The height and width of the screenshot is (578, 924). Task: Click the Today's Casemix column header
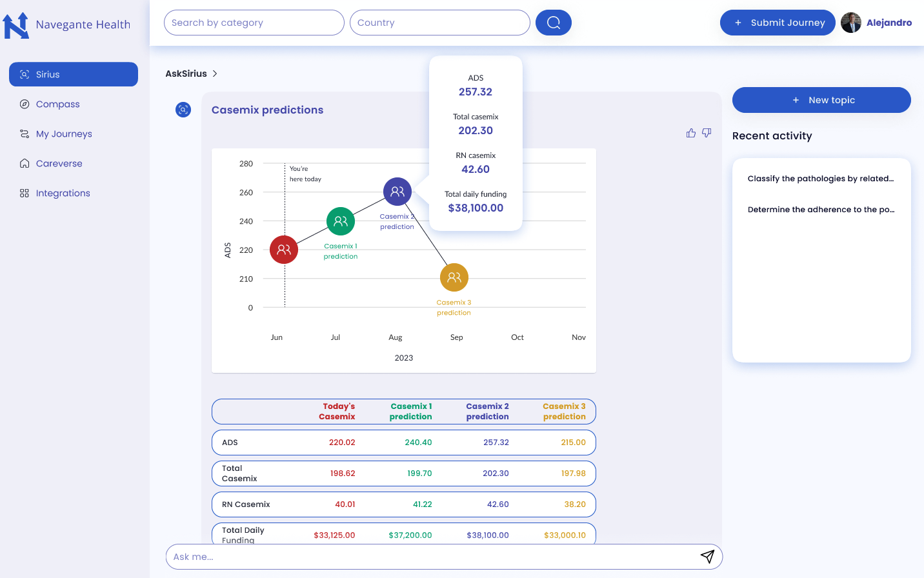point(337,412)
